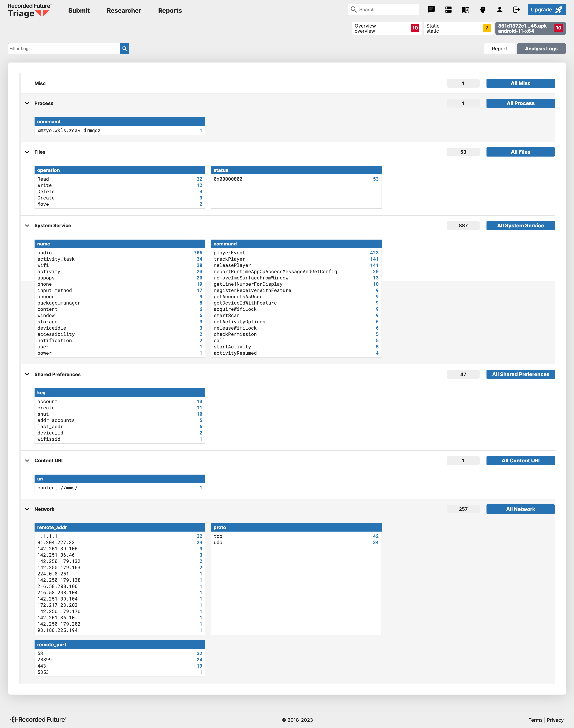574x728 pixels.
Task: Select the udp proto row
Action: (x=296, y=543)
